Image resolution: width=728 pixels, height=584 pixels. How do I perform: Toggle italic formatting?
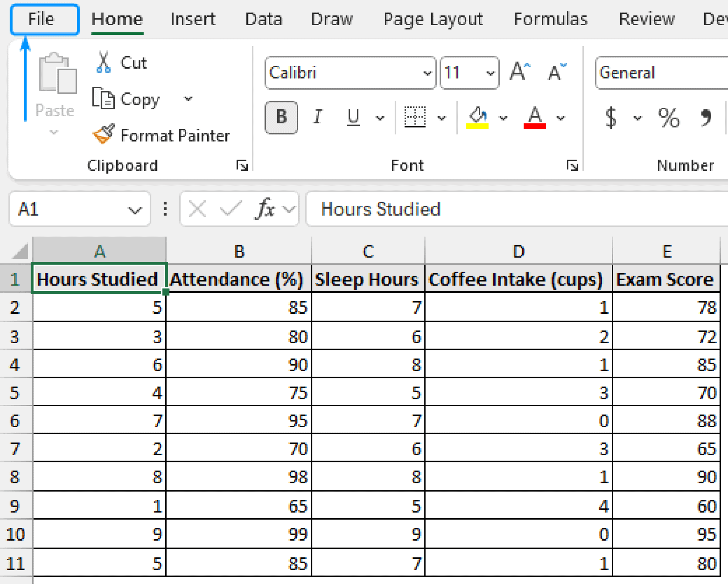click(x=318, y=117)
